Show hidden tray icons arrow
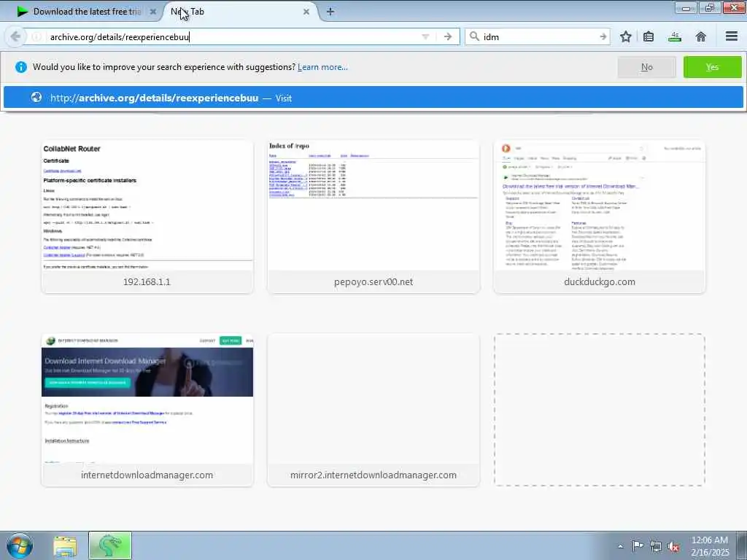The image size is (747, 560). click(620, 546)
